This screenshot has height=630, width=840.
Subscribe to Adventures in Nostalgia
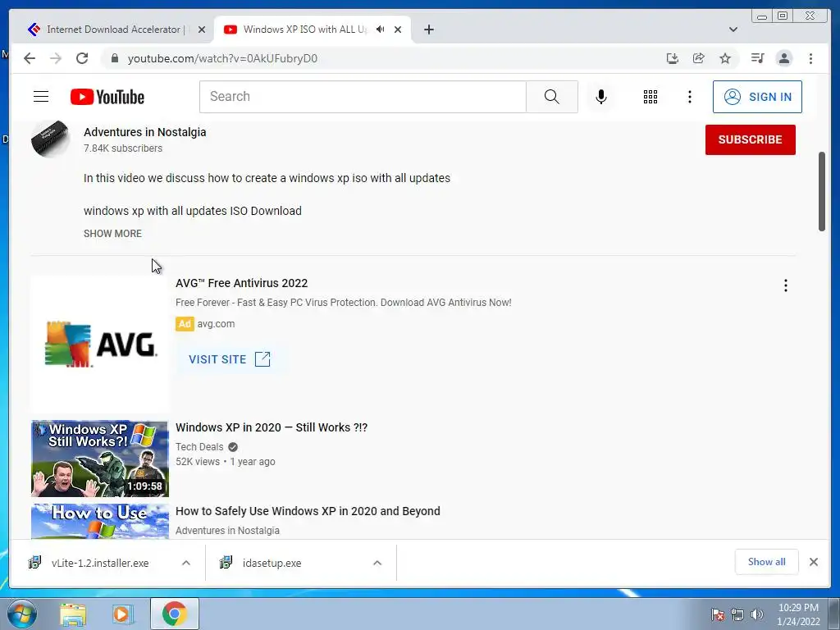(x=750, y=139)
